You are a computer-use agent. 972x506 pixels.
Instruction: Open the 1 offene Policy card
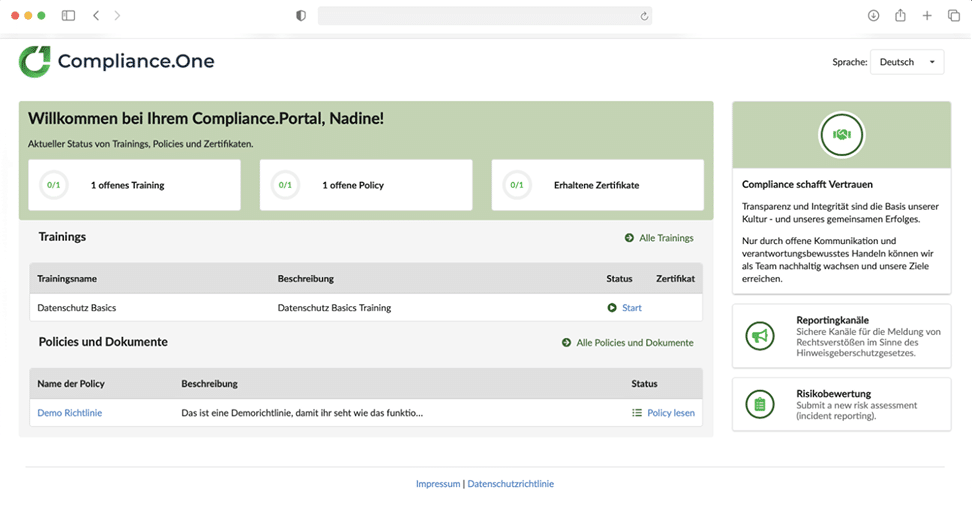tap(366, 185)
